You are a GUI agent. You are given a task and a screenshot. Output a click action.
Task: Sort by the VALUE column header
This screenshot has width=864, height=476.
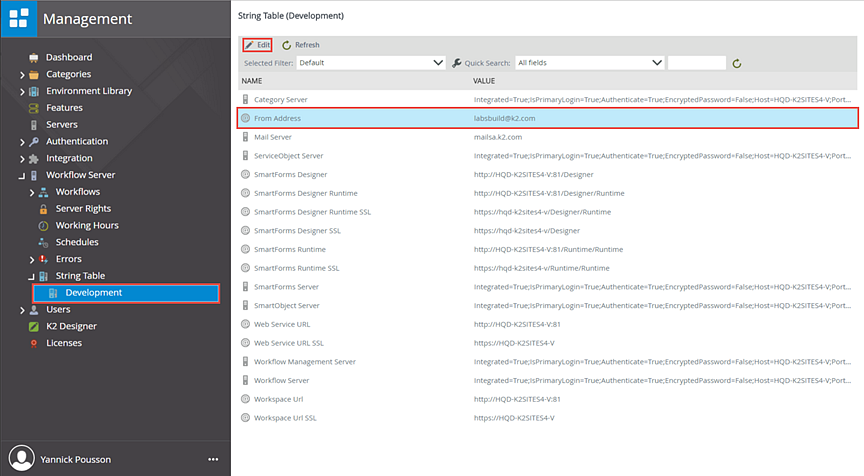(x=484, y=81)
